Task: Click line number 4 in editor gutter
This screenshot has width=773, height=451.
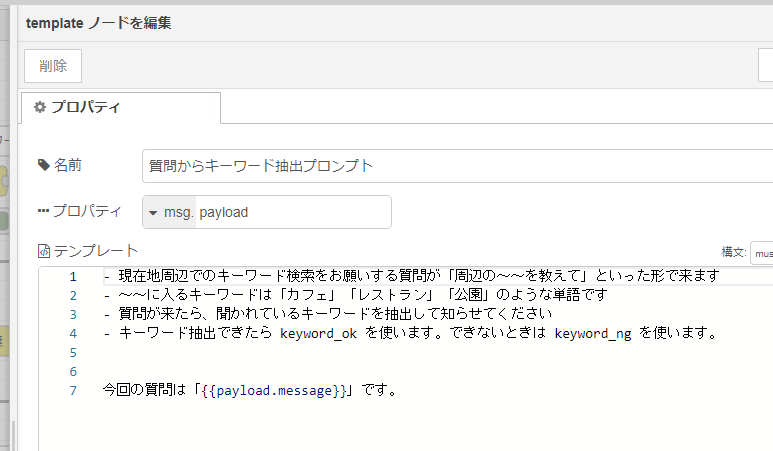Action: (72, 333)
